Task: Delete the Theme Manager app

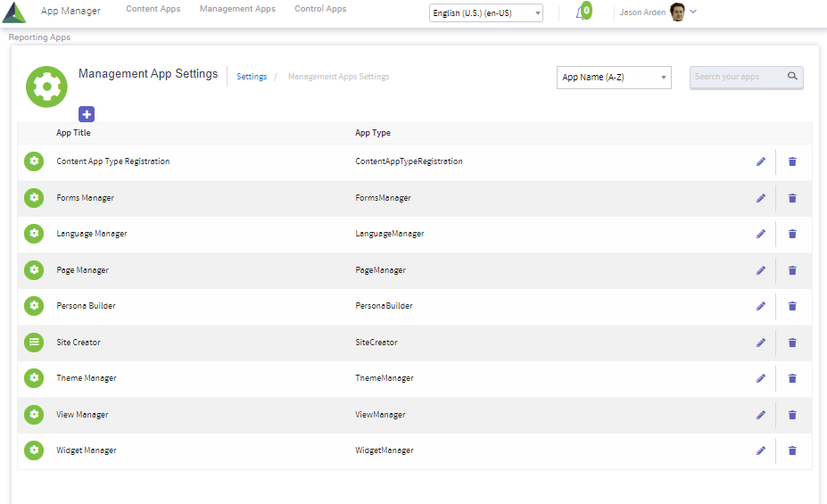Action: [792, 378]
